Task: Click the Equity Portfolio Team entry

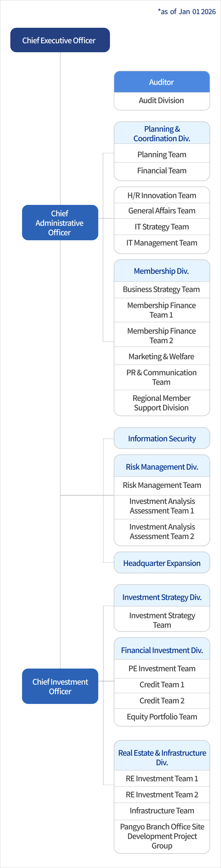Action: tap(162, 717)
